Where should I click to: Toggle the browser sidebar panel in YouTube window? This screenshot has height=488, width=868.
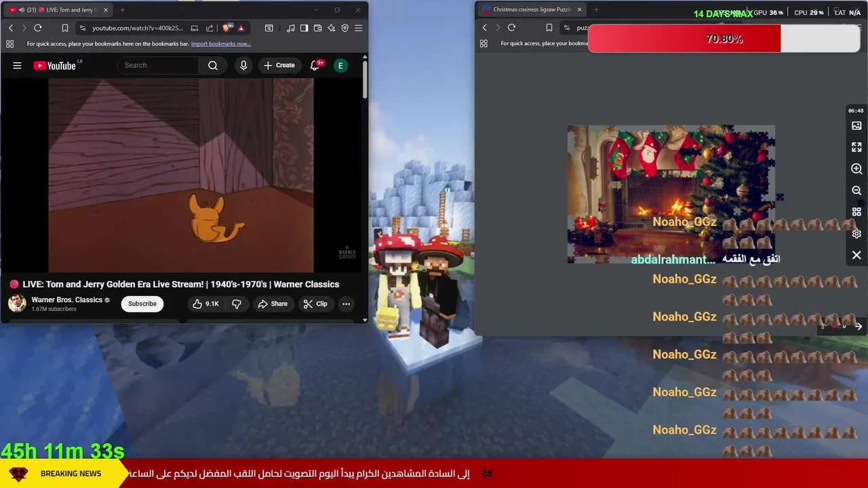point(304,28)
